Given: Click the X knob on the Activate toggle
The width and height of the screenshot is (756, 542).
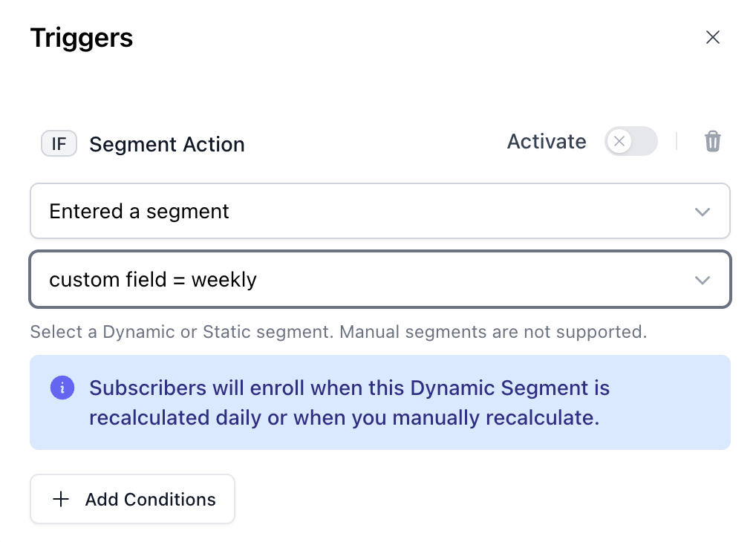Looking at the screenshot, I should click(x=619, y=141).
